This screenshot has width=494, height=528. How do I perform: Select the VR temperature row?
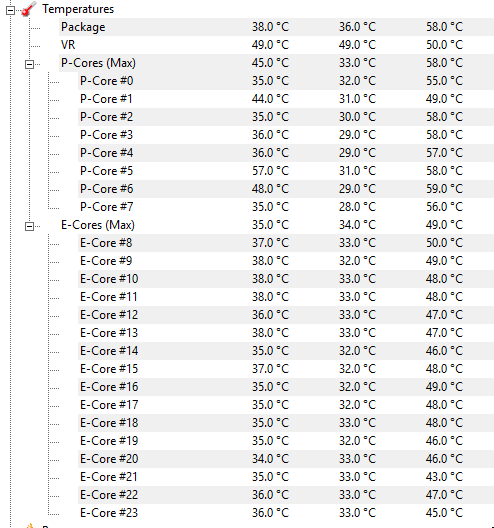276,45
